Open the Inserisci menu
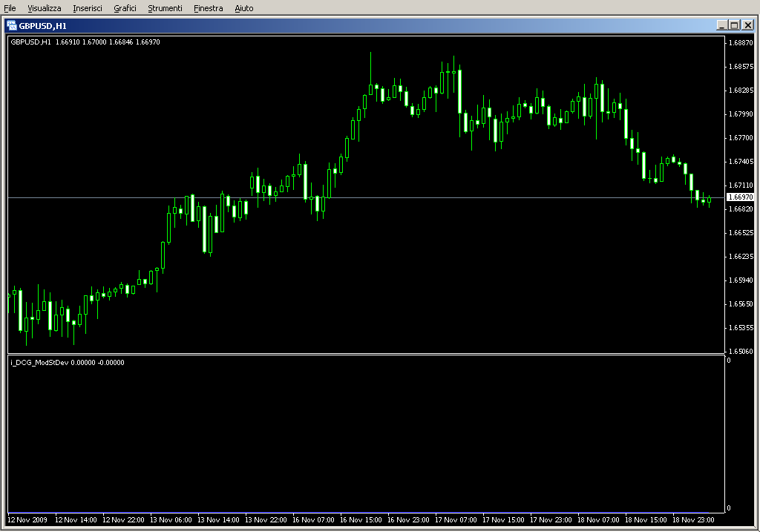The height and width of the screenshot is (532, 760). coord(88,8)
